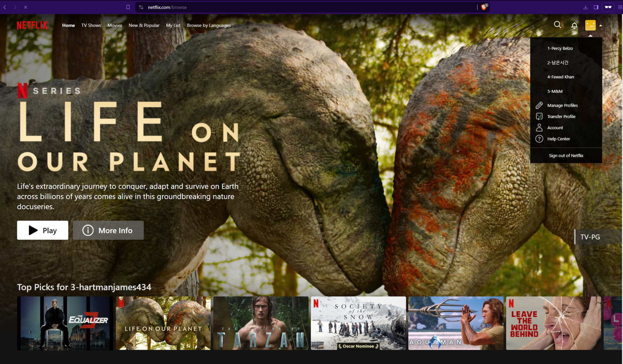The height and width of the screenshot is (364, 623).
Task: Click the Brave shields icon
Action: [x=484, y=7]
